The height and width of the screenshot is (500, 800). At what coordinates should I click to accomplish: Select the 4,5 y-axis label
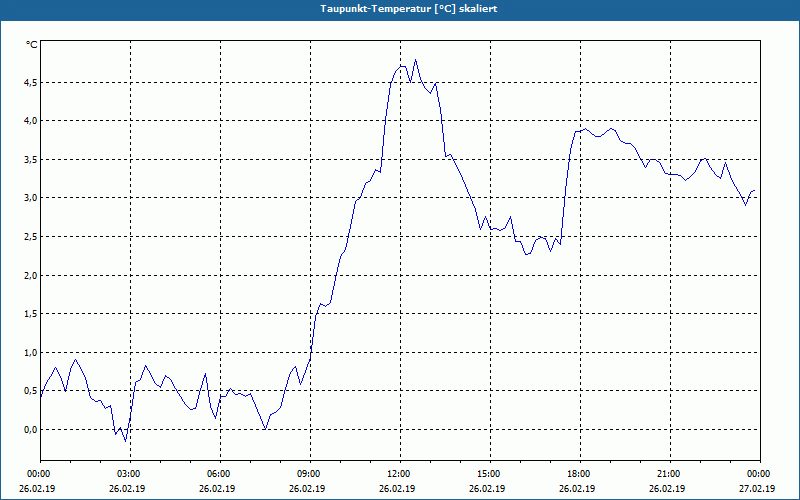30,83
